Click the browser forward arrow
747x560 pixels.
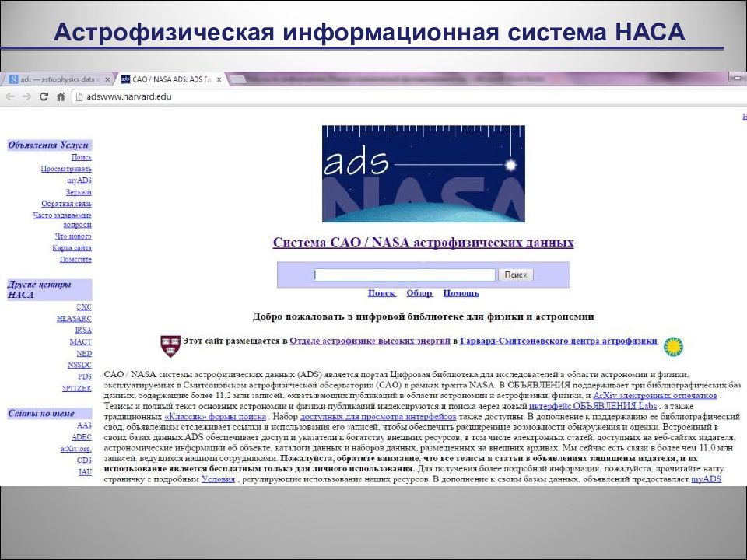point(27,96)
